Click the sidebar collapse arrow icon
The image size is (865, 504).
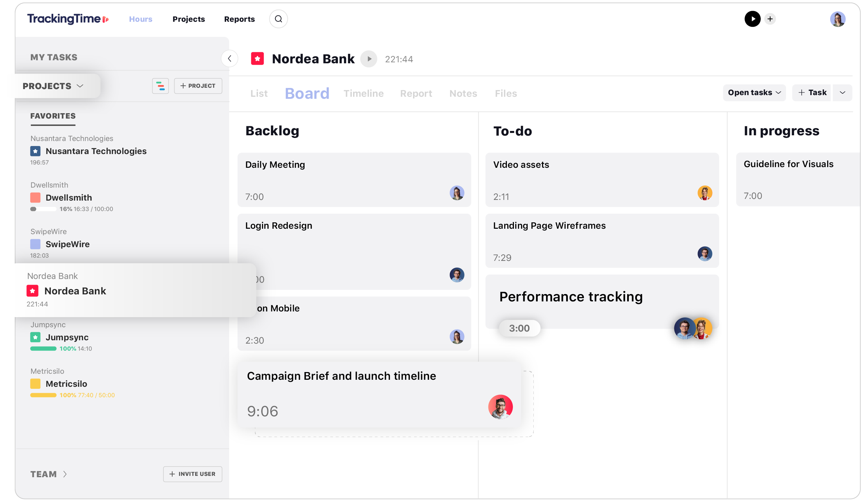coord(230,59)
